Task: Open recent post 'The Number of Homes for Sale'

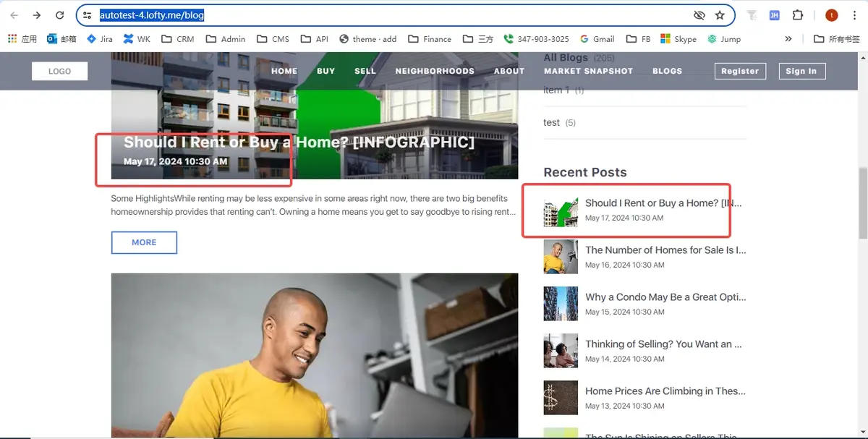Action: coord(665,250)
